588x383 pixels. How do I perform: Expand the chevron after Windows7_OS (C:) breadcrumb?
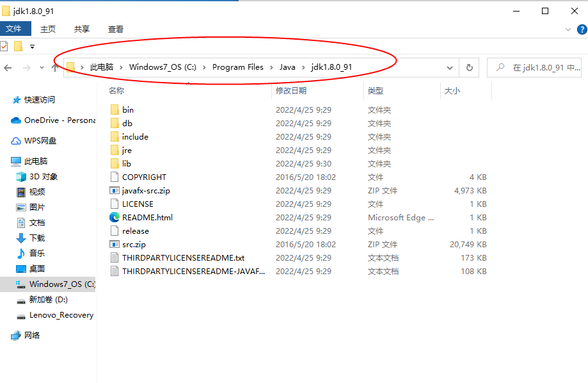coord(204,68)
